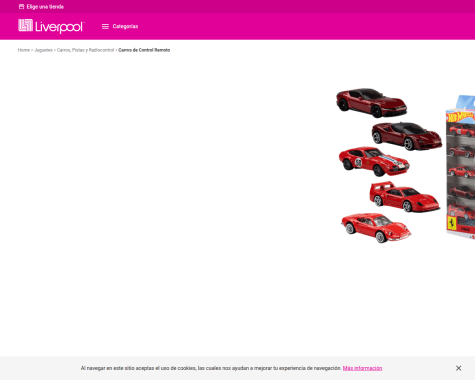Open the Categorías hamburger menu
Image resolution: width=475 pixels, height=380 pixels.
120,26
